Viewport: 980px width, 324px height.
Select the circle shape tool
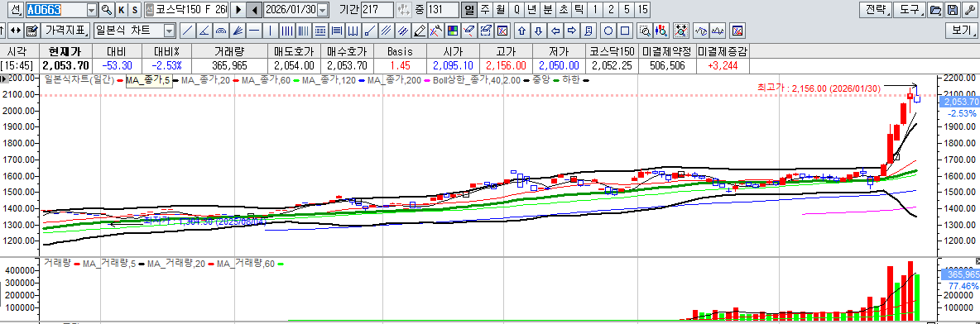[608, 30]
